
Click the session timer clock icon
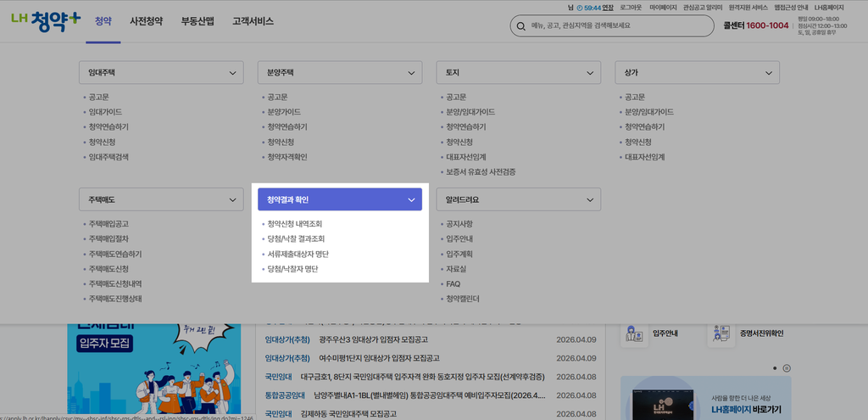click(580, 8)
